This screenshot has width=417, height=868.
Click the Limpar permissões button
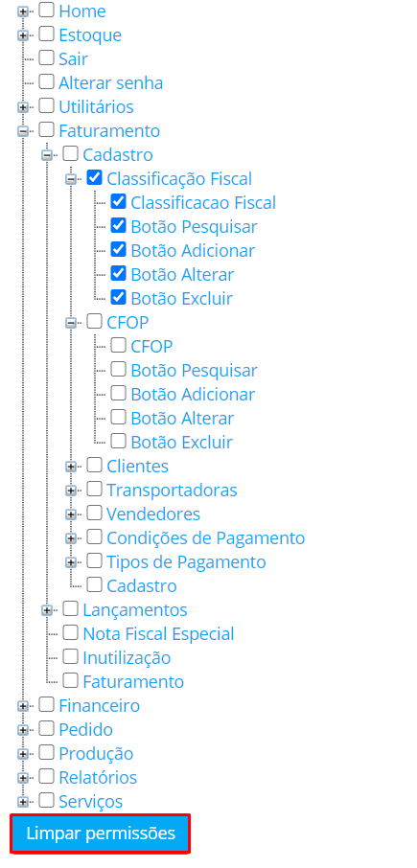(x=101, y=834)
